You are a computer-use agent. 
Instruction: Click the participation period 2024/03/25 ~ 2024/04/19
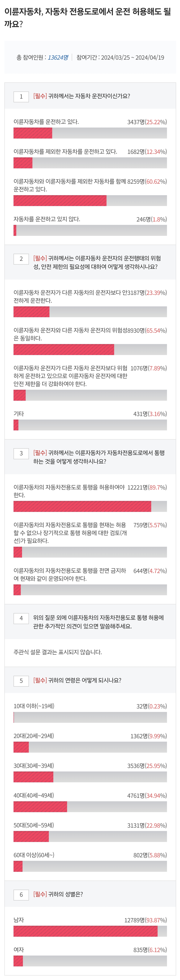[x=132, y=57]
